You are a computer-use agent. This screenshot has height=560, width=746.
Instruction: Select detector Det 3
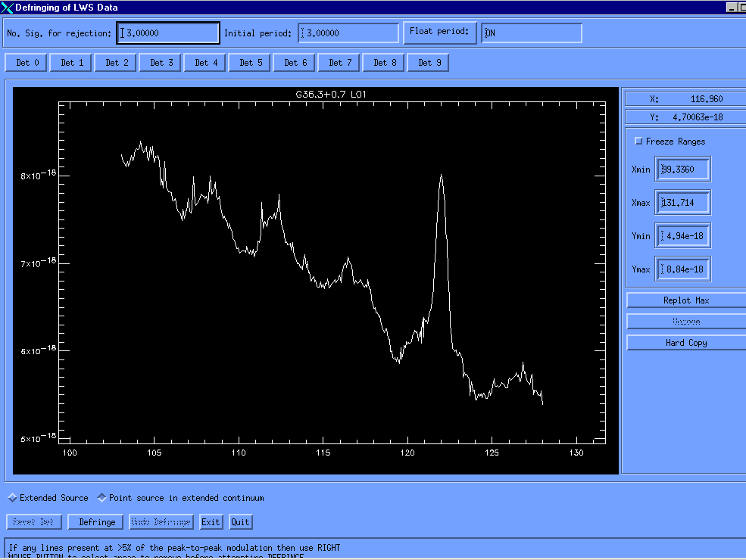[161, 63]
